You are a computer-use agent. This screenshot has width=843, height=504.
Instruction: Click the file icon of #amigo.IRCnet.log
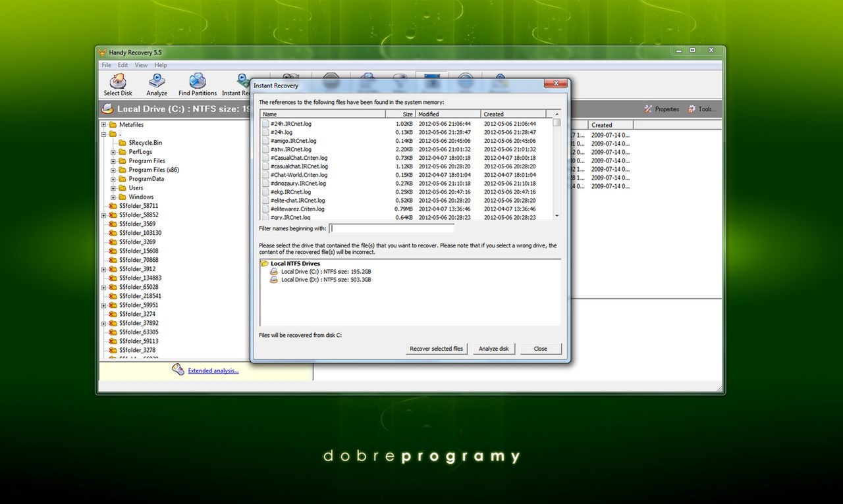click(x=265, y=141)
